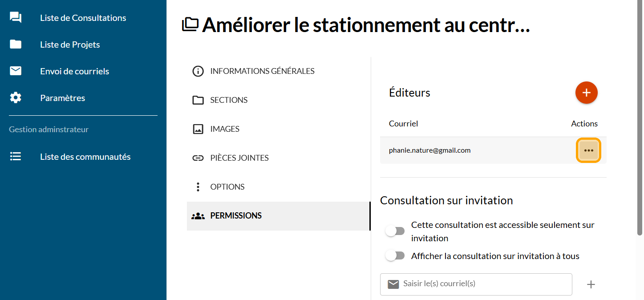
Task: Enable consultation accessible only by invitation
Action: pos(395,231)
